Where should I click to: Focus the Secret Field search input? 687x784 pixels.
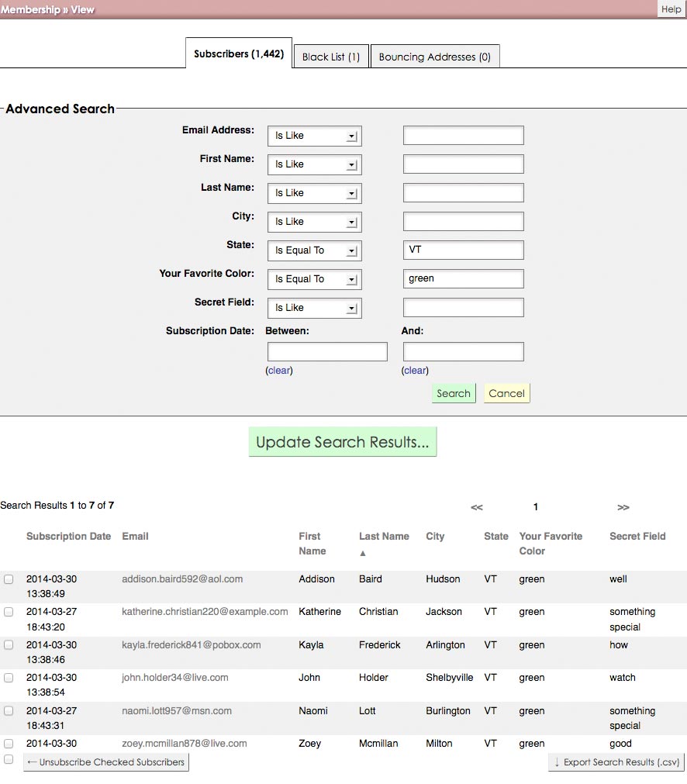[x=464, y=308]
